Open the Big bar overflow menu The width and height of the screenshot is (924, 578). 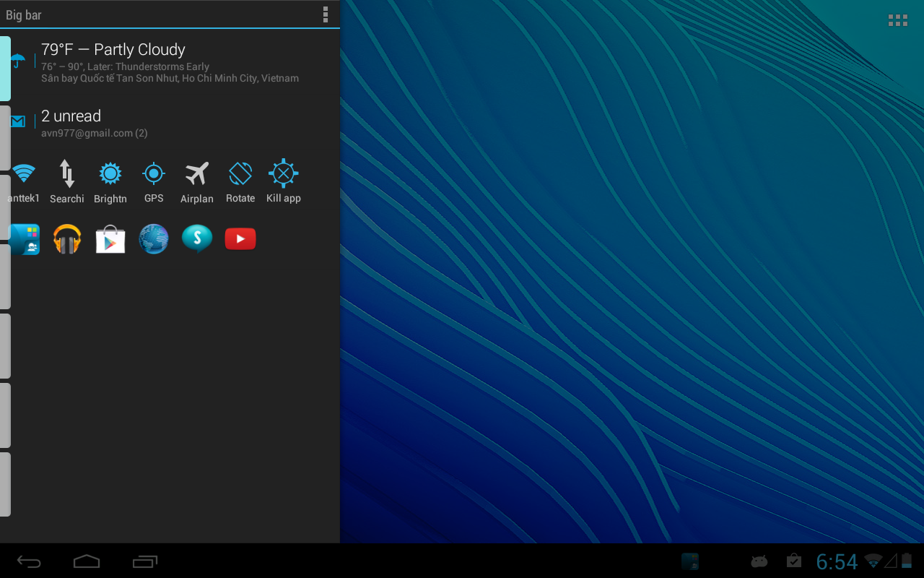[x=326, y=14]
